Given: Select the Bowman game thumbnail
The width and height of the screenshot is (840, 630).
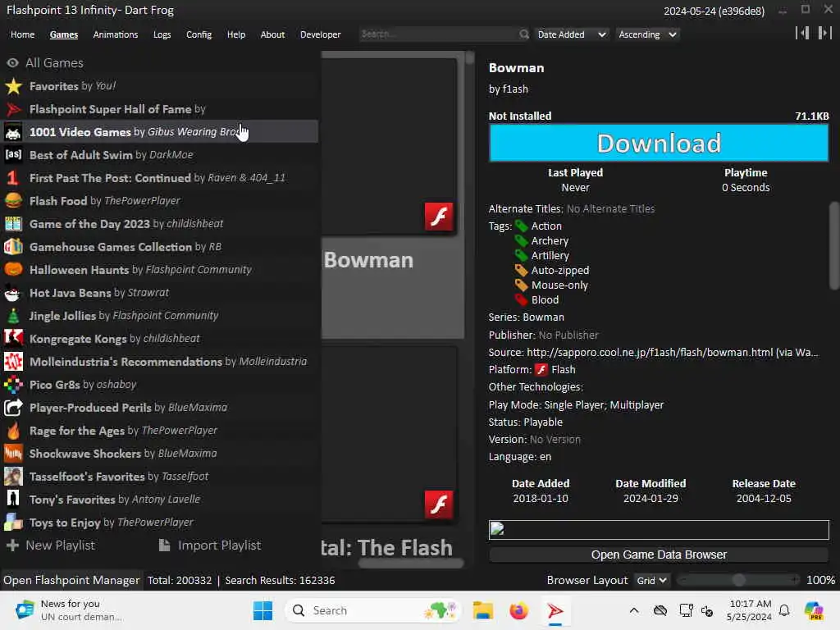Looking at the screenshot, I should pyautogui.click(x=390, y=146).
